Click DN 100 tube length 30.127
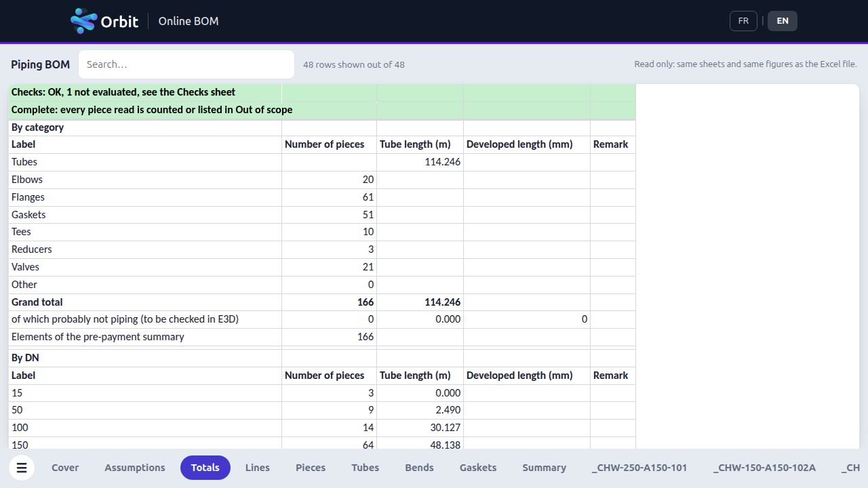Image resolution: width=868 pixels, height=488 pixels. coord(446,428)
